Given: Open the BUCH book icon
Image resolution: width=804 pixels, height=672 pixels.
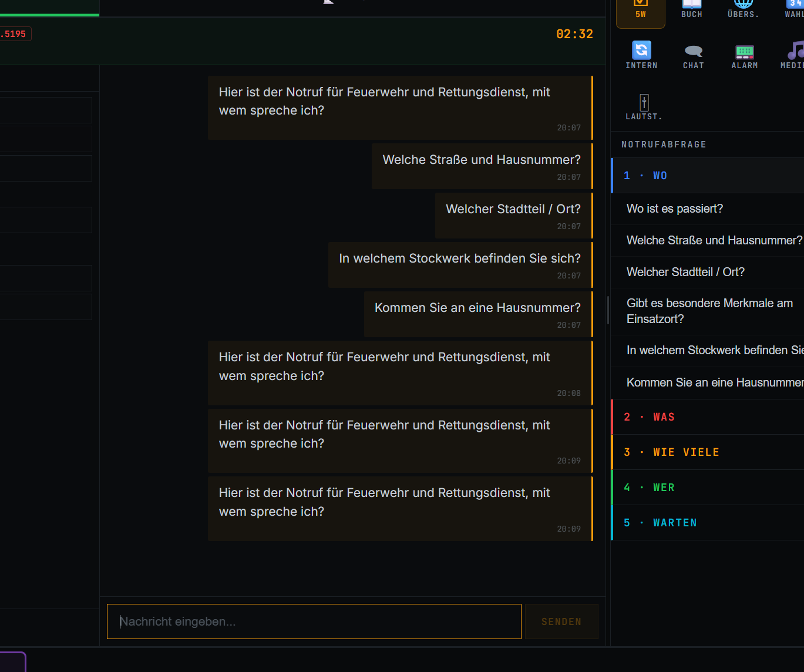Looking at the screenshot, I should (691, 7).
